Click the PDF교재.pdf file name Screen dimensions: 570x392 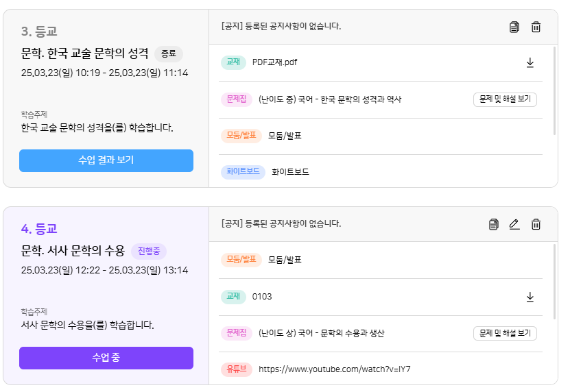(x=274, y=62)
